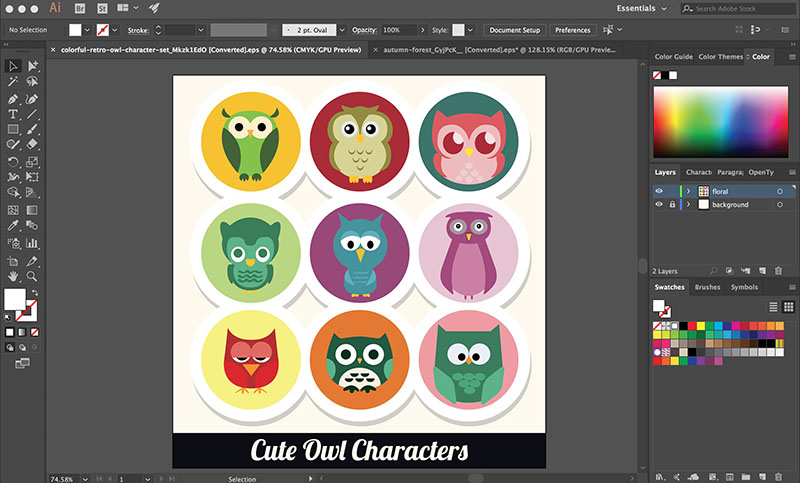Open the stroke weight dropdown
Image resolution: width=800 pixels, height=483 pixels.
(x=201, y=30)
